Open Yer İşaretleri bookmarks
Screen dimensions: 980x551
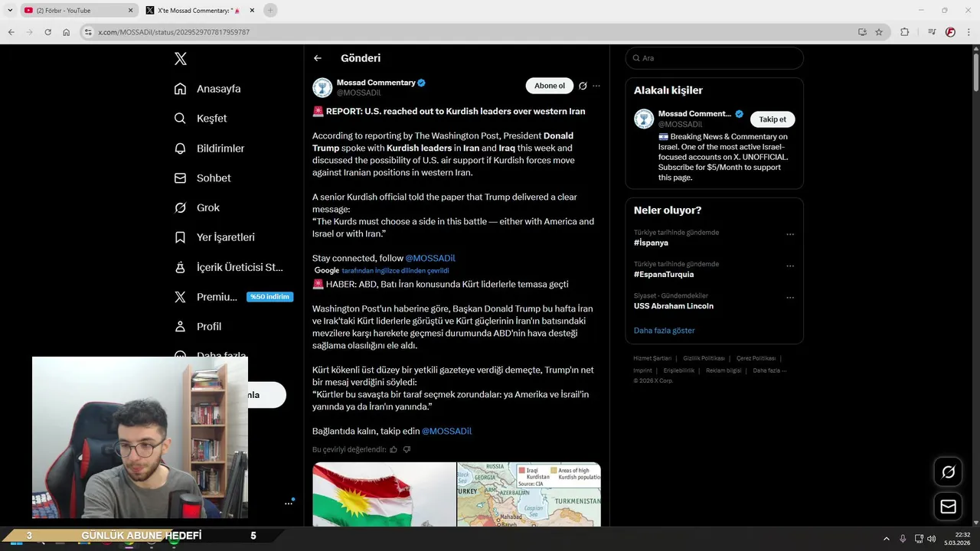click(214, 237)
